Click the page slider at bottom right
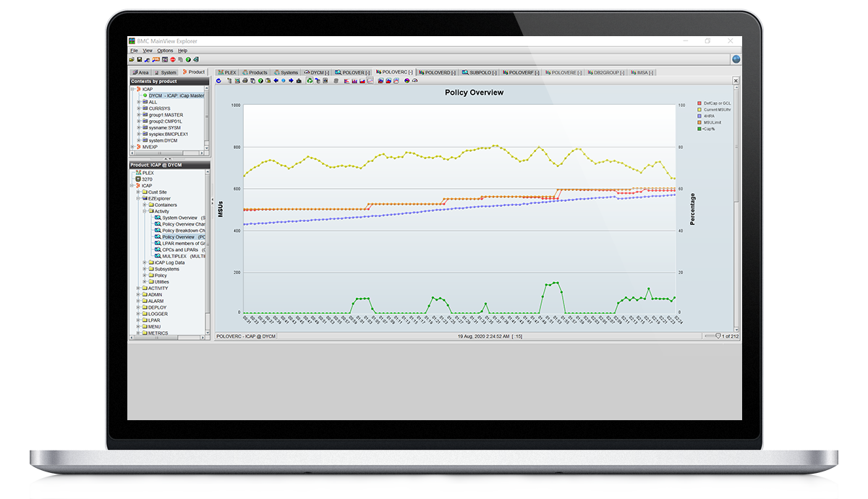This screenshot has height=499, width=868. [717, 336]
